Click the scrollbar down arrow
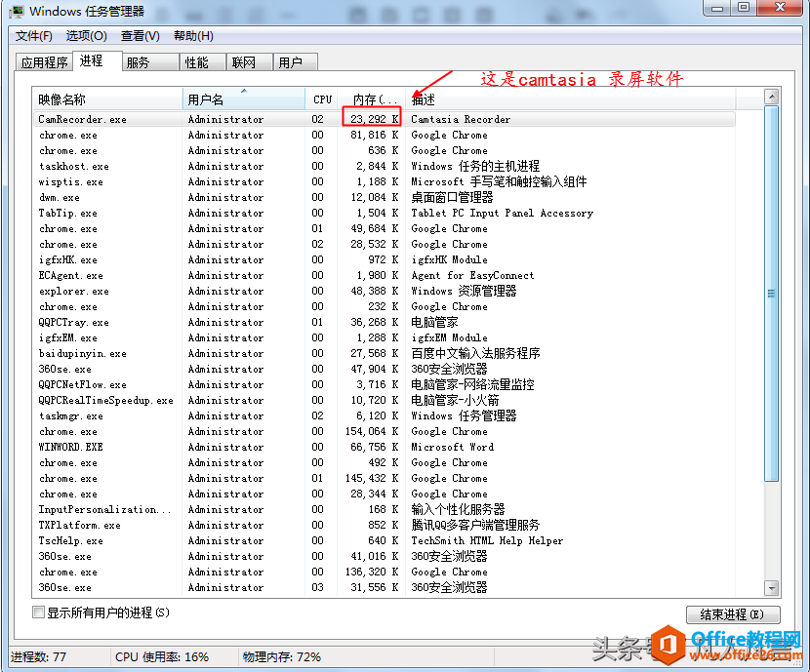Viewport: 810px width, 672px height. 772,588
